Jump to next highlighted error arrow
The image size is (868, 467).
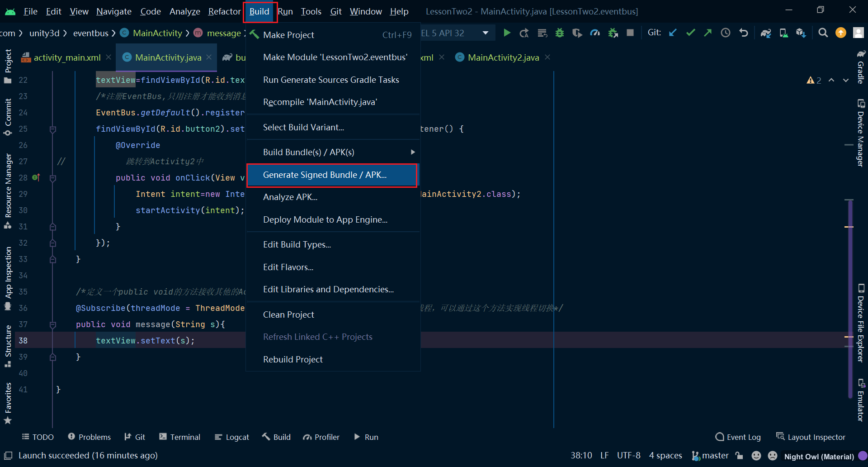point(846,80)
